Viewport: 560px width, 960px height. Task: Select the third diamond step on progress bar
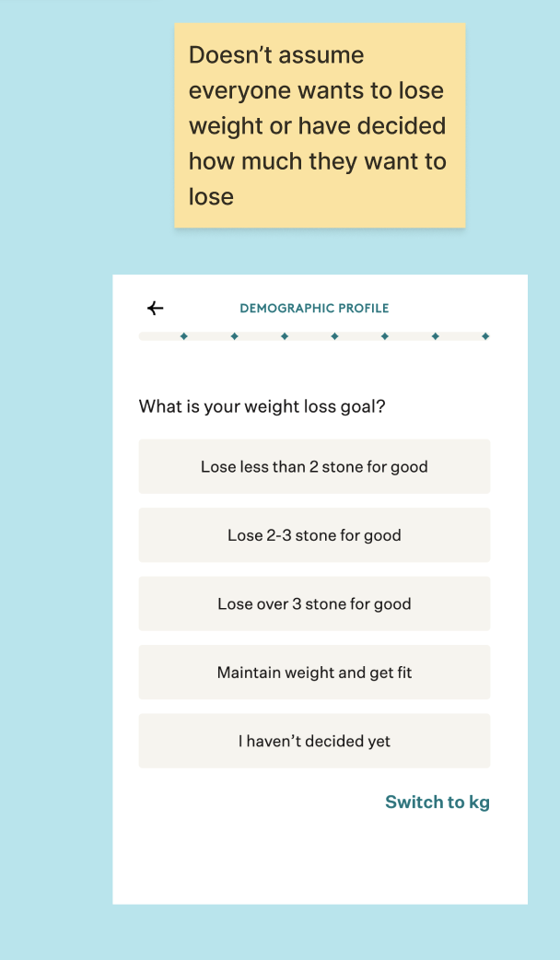285,336
